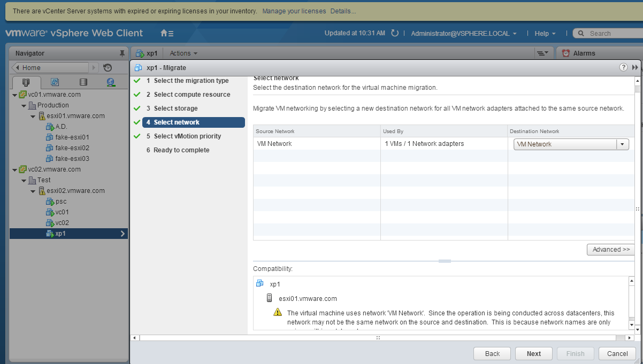Collapse the Production datacenter node
The image size is (643, 364).
point(24,105)
